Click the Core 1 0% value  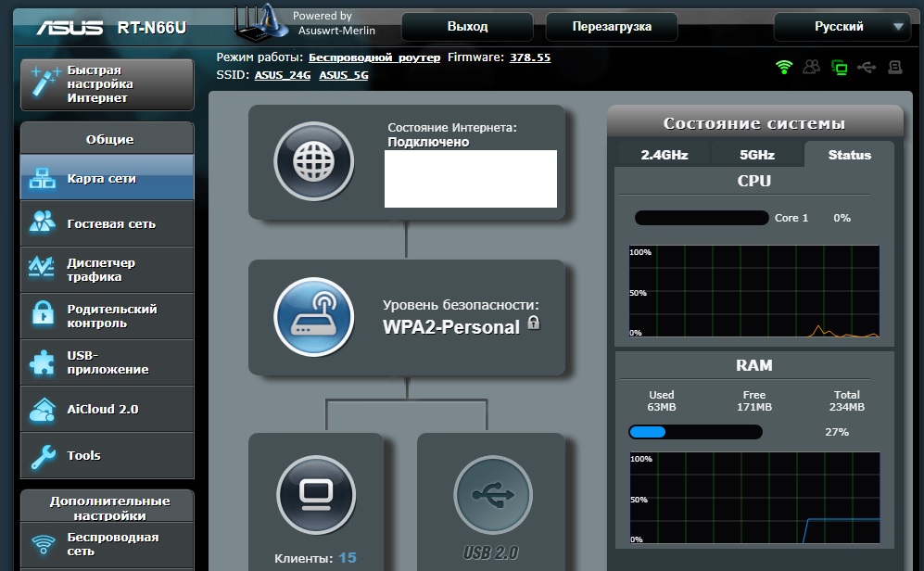click(x=842, y=218)
